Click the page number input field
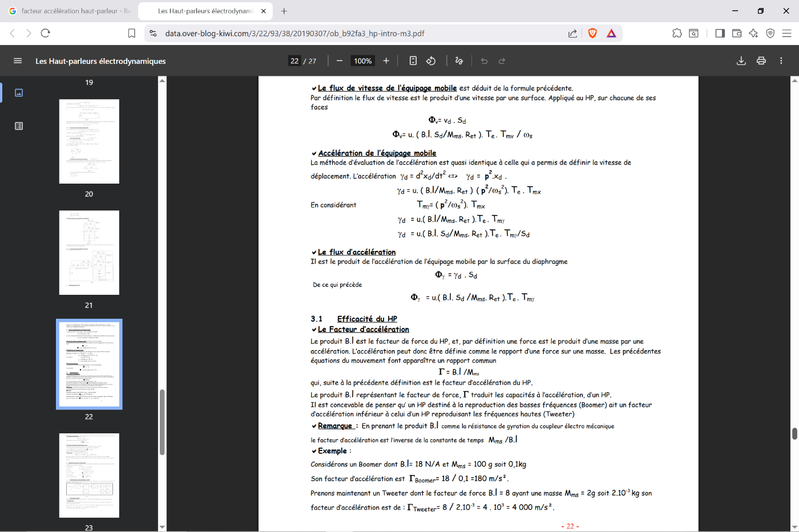Viewport: 799px width, 532px height. click(294, 61)
